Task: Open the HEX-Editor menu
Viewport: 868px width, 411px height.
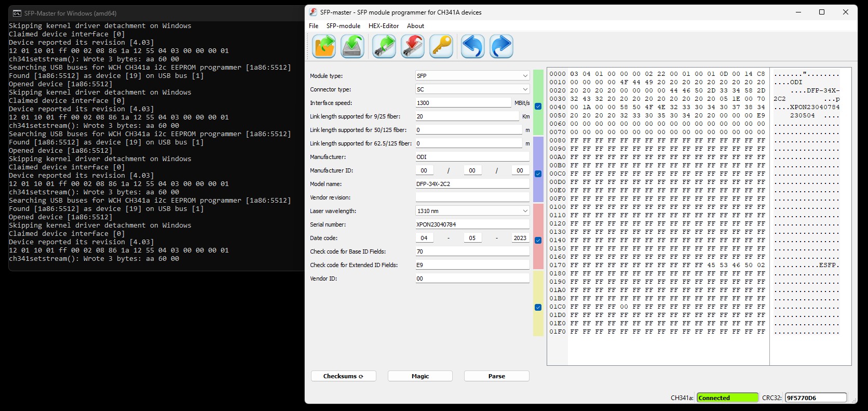Action: pos(384,26)
